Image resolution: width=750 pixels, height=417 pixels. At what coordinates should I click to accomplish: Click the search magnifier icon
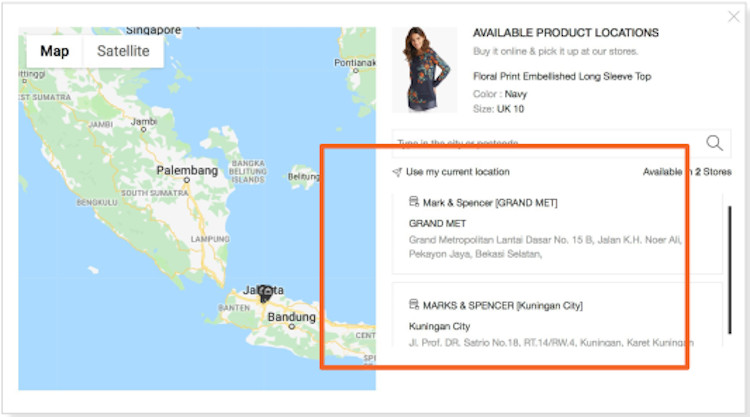714,143
